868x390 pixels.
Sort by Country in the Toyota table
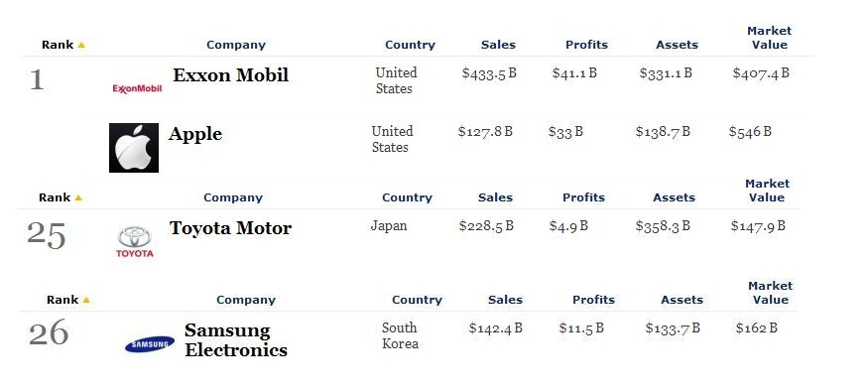[x=407, y=197]
